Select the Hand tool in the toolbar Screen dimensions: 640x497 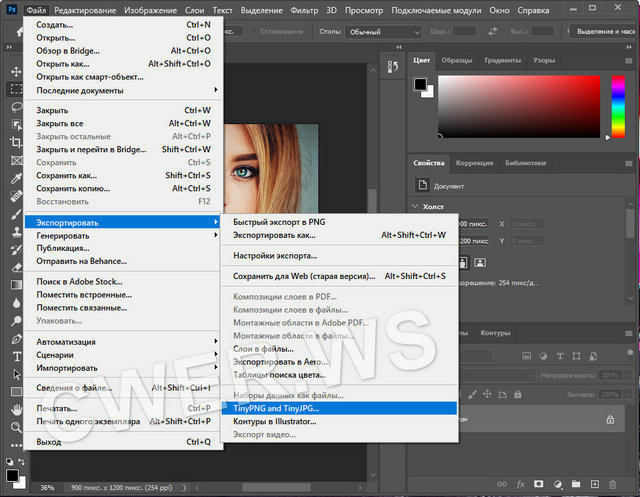coord(16,410)
